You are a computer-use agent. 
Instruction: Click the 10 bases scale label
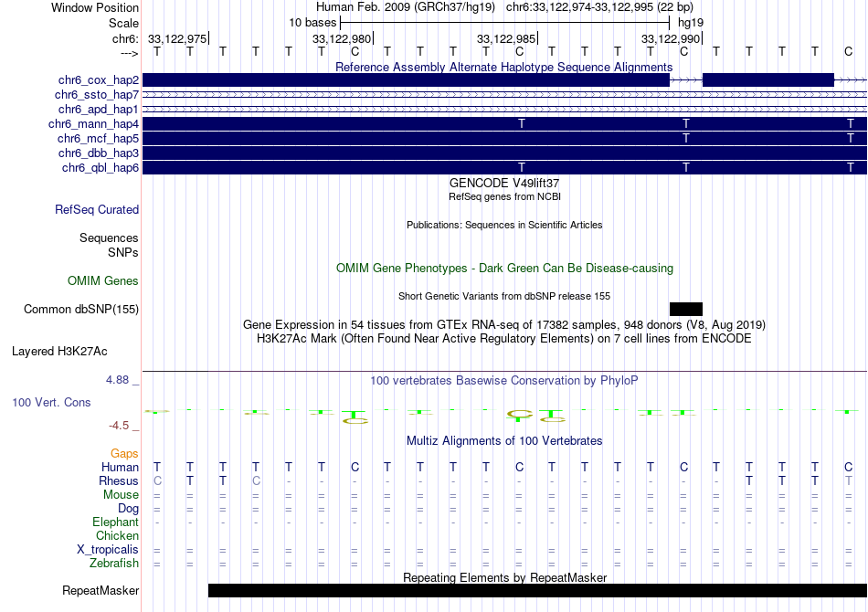(312, 23)
